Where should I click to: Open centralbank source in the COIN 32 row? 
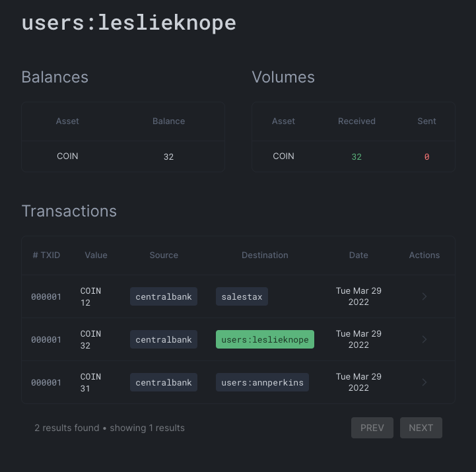164,340
